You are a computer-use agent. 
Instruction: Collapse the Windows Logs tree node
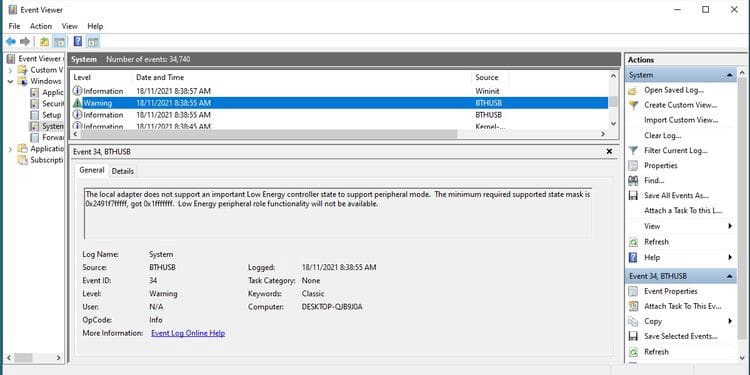coord(11,81)
